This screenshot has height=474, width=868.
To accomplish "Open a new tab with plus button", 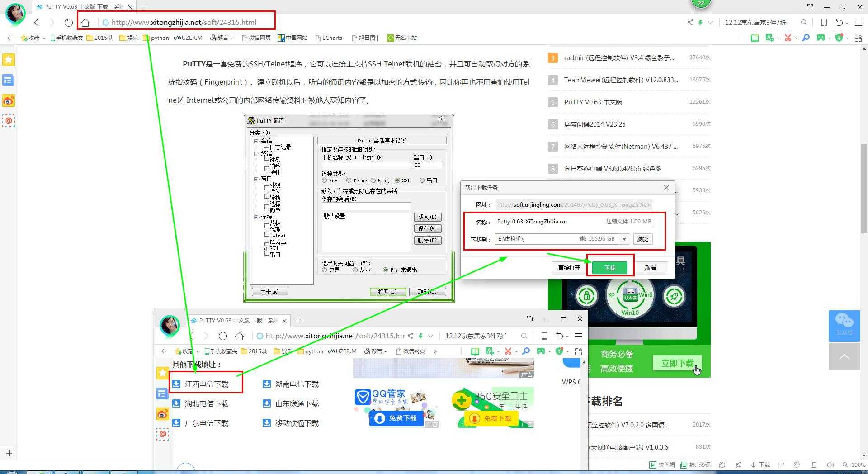I will click(x=144, y=7).
